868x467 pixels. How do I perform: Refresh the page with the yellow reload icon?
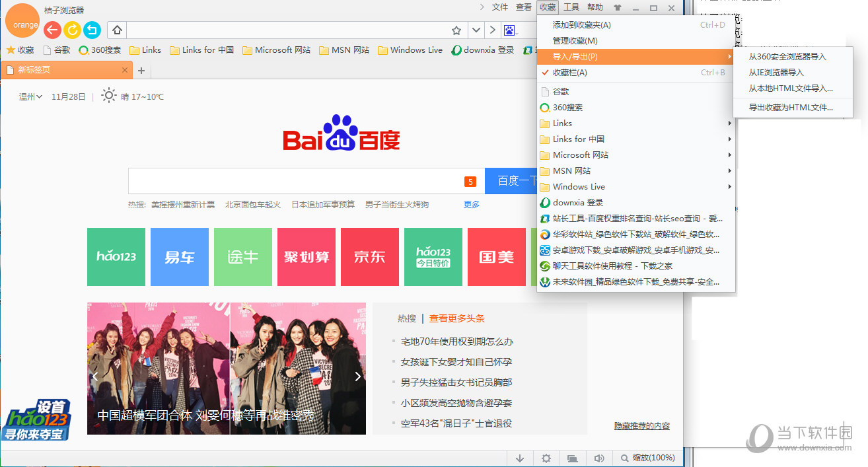72,30
